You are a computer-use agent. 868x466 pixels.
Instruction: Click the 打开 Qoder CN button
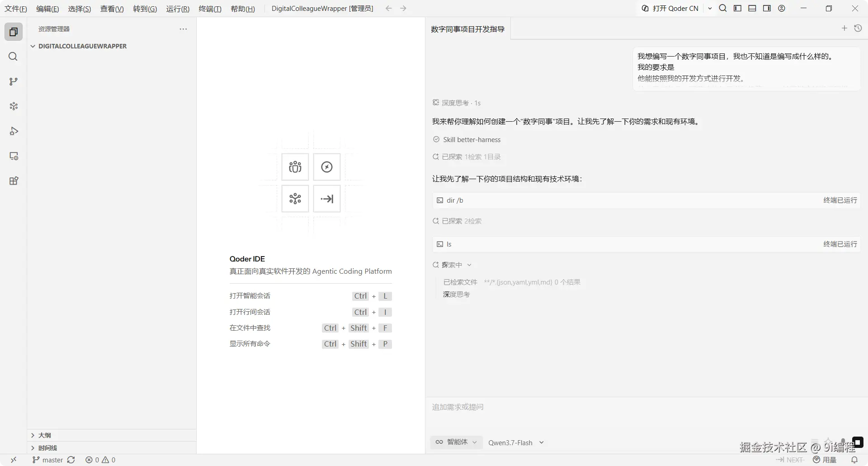(x=670, y=8)
